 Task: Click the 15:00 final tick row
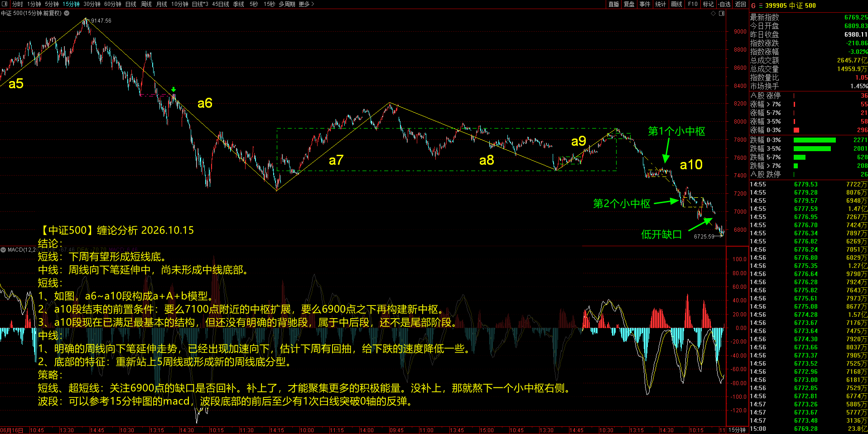(808, 429)
